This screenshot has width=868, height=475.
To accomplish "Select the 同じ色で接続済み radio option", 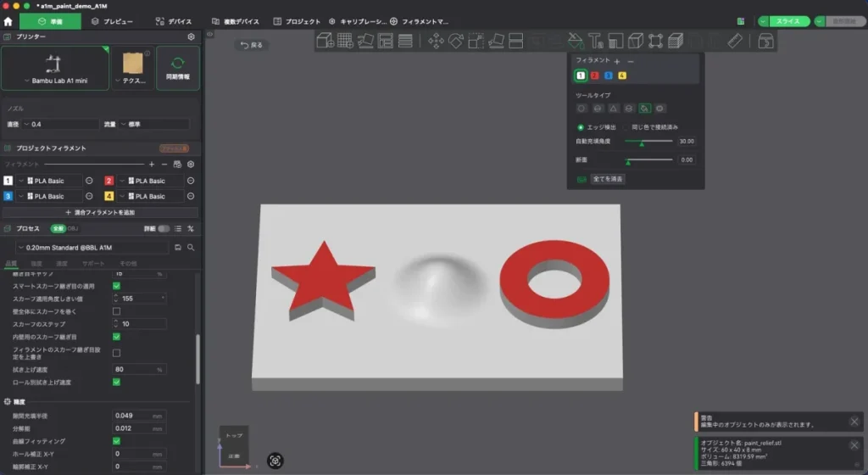I will (626, 127).
